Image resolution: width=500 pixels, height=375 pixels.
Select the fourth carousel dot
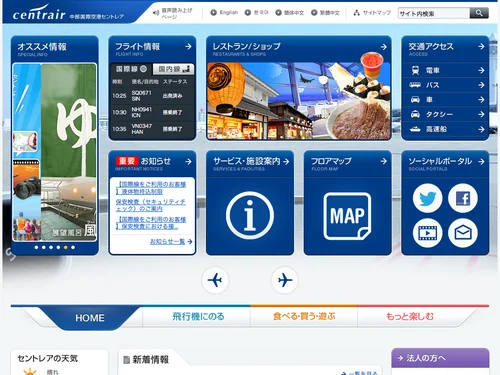click(58, 247)
